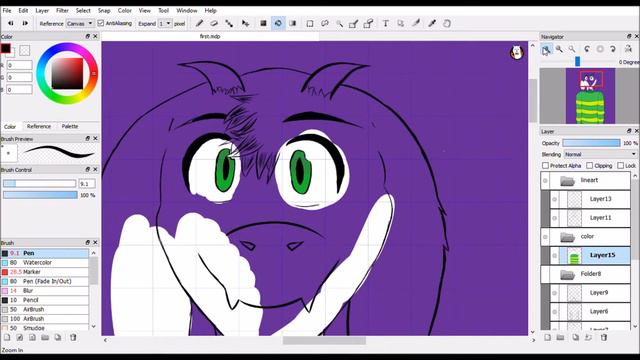Viewport: 640px width, 360px height.
Task: Collapse the color folder
Action: click(x=567, y=237)
